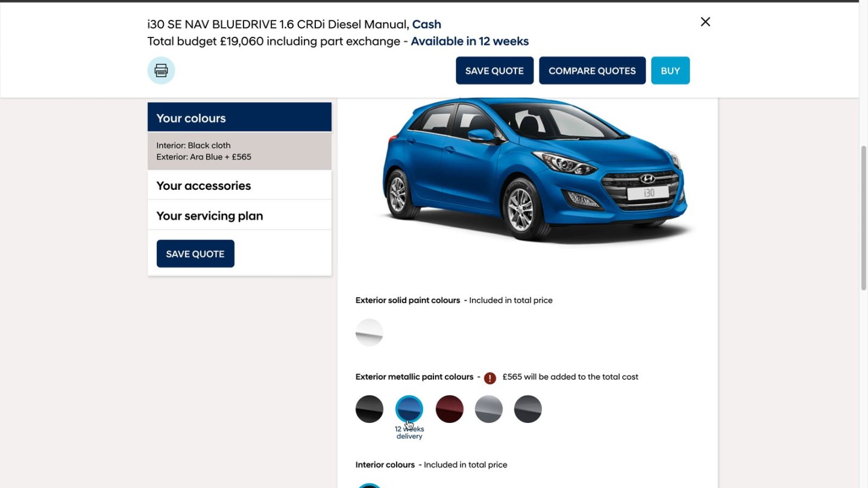Select the black metallic paint swatch
This screenshot has width=868, height=488.
click(x=369, y=408)
